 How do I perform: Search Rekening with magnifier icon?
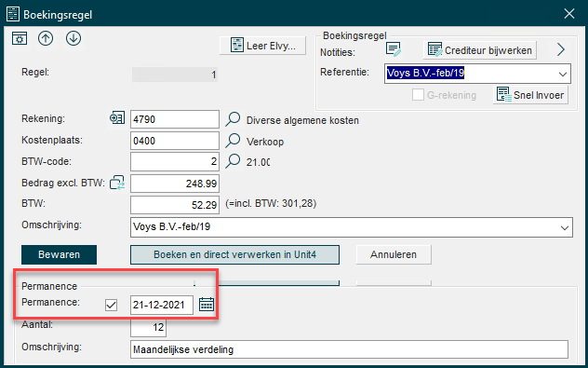(x=233, y=119)
